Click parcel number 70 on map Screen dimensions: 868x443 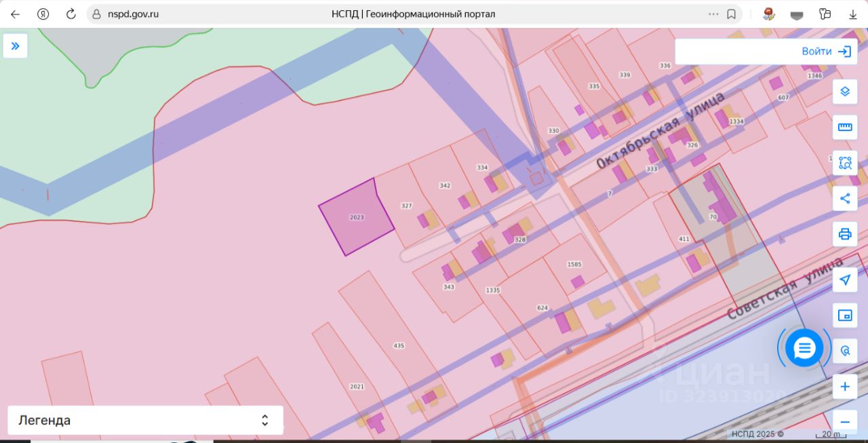tap(713, 217)
